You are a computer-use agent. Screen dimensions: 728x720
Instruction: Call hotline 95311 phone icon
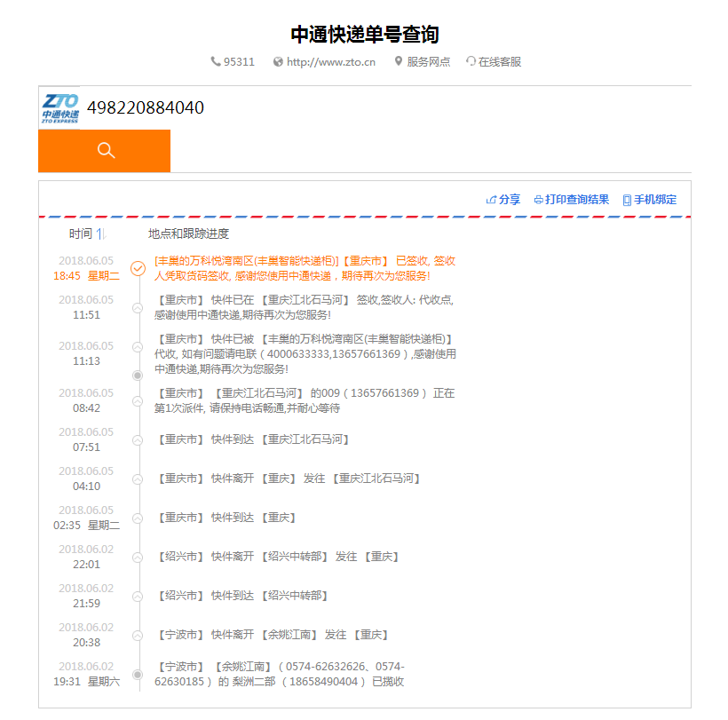pyautogui.click(x=215, y=61)
